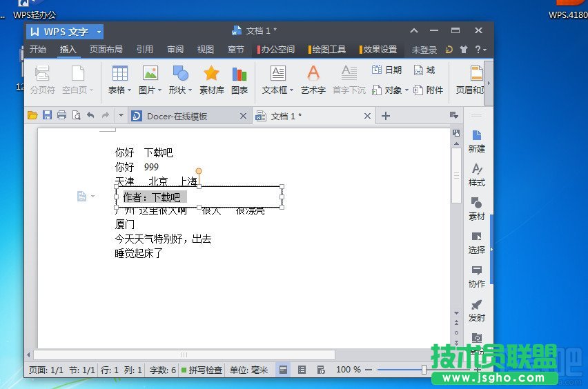
Task: Adjust the zoom slider handle
Action: pos(424,370)
